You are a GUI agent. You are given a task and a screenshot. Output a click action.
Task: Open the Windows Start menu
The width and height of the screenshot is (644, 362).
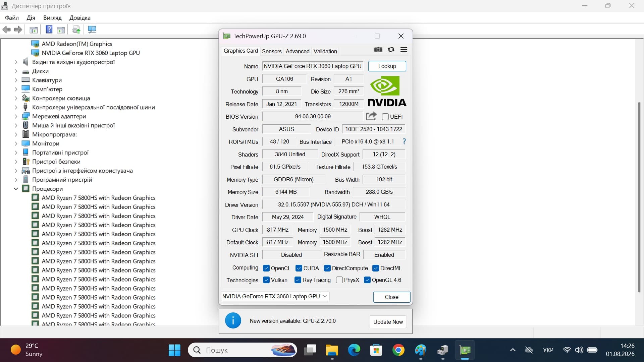pos(174,350)
